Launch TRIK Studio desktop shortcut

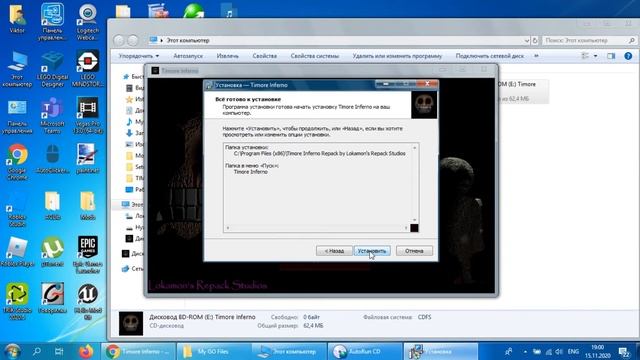pyautogui.click(x=17, y=302)
